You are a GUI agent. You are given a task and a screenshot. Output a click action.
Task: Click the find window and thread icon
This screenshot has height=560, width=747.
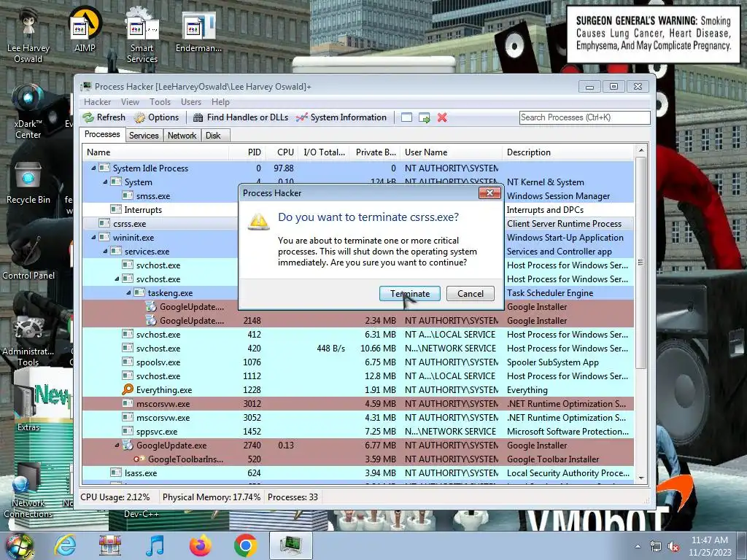pyautogui.click(x=424, y=117)
